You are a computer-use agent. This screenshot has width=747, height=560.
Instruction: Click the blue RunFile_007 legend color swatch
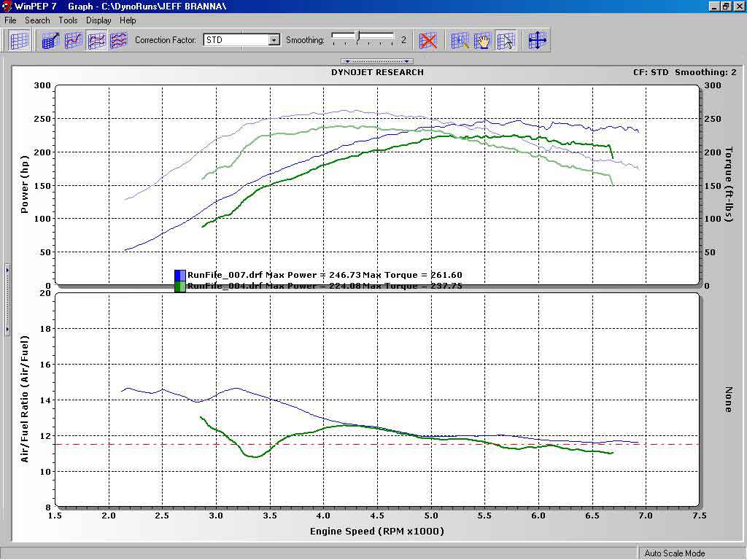[x=180, y=275]
